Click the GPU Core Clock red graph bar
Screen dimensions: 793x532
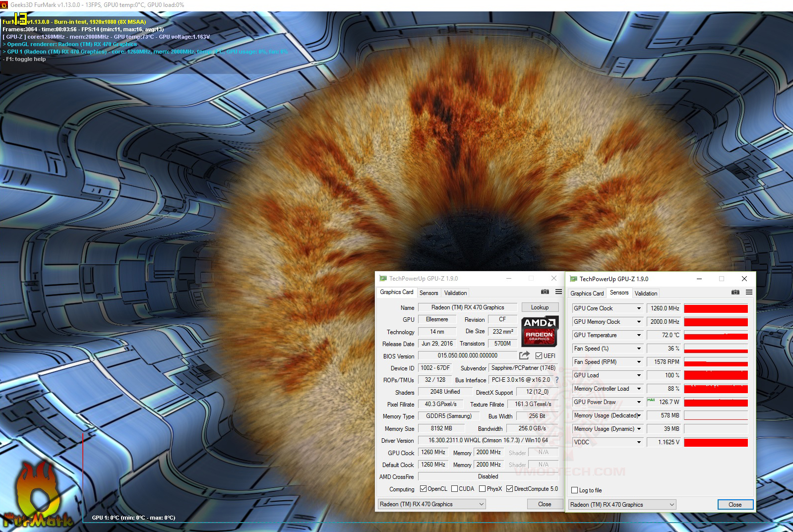tap(716, 308)
